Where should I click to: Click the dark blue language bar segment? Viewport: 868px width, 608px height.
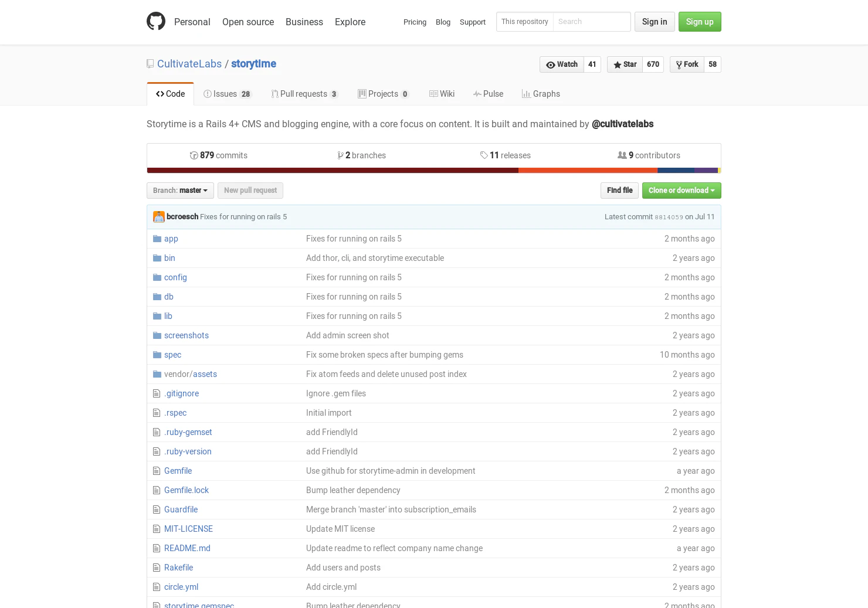[x=676, y=171]
